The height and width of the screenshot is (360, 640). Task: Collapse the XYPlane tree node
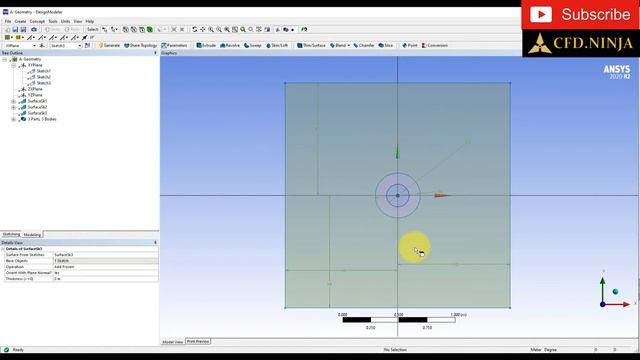[13, 65]
